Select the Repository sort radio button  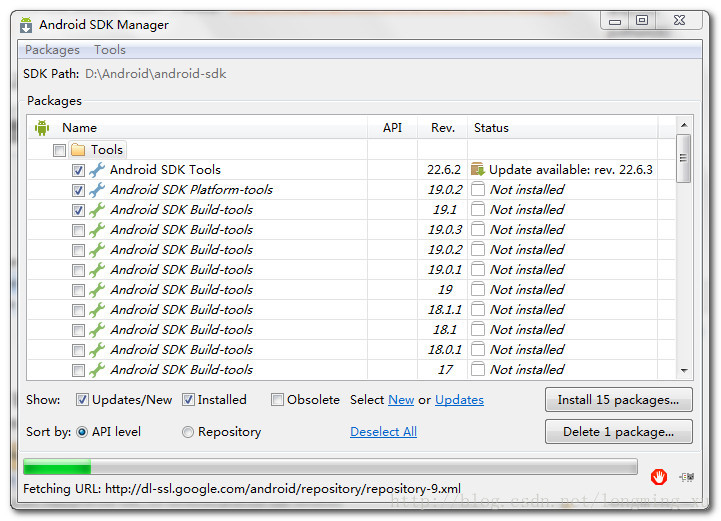[188, 432]
